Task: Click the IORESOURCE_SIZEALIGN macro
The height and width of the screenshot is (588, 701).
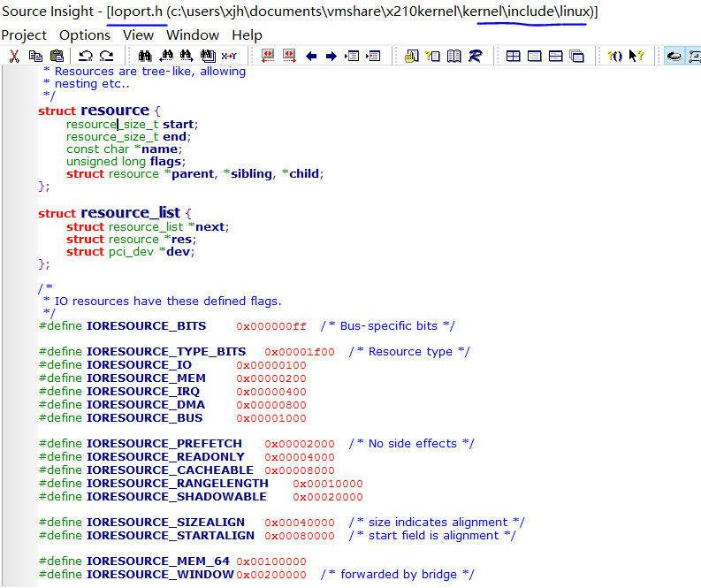Action: [x=166, y=523]
